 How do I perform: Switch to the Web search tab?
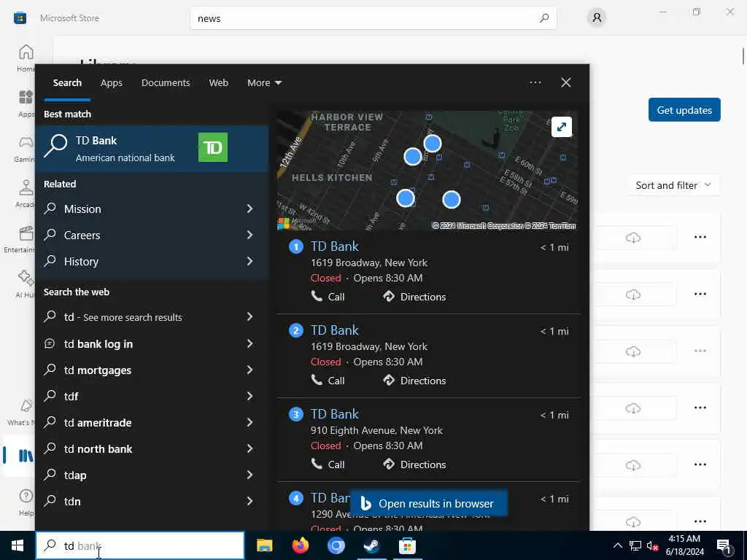[219, 83]
